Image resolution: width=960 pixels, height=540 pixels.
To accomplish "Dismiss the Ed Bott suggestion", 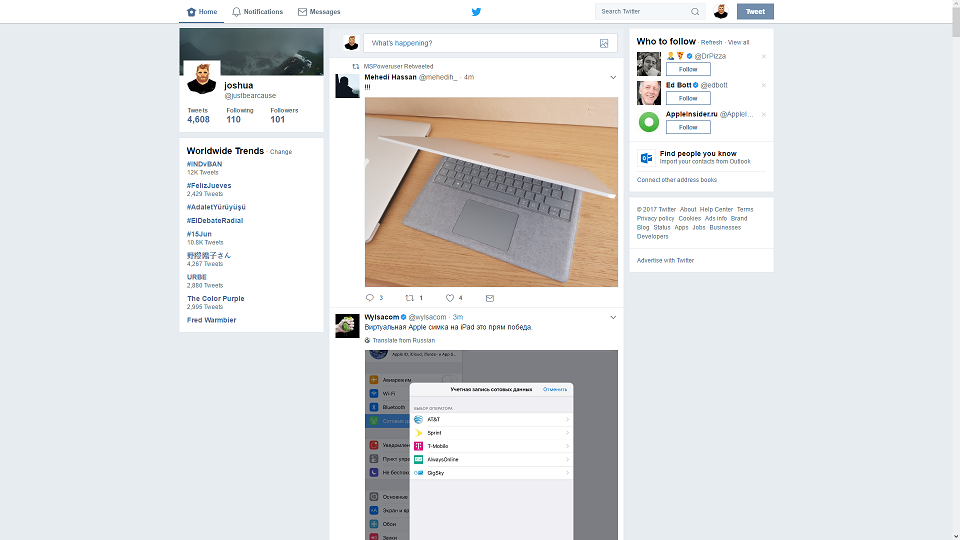I will (x=763, y=85).
